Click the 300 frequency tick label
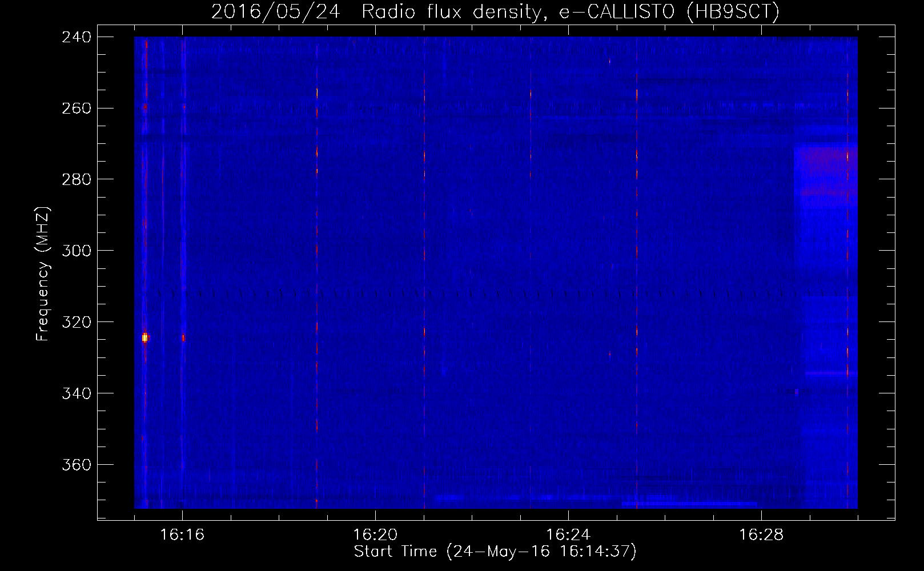 point(76,251)
